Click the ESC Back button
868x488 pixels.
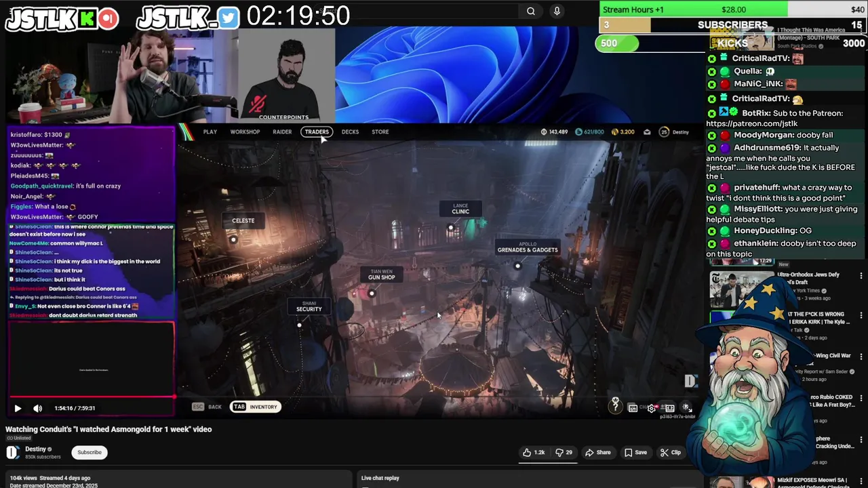(207, 407)
